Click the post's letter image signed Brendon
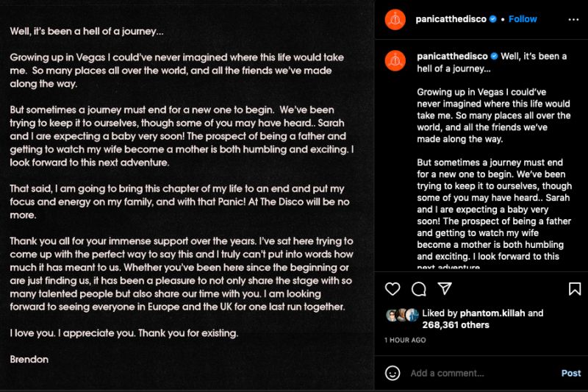Screen dimensions: 588x392 [187, 196]
